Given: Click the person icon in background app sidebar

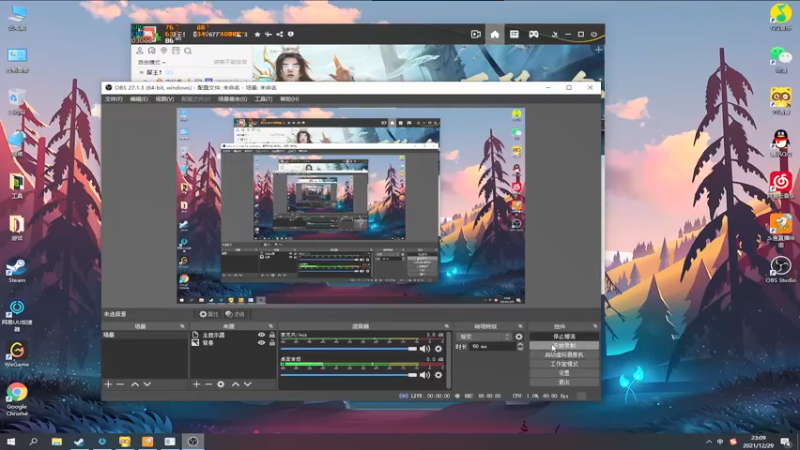Looking at the screenshot, I should tap(139, 51).
